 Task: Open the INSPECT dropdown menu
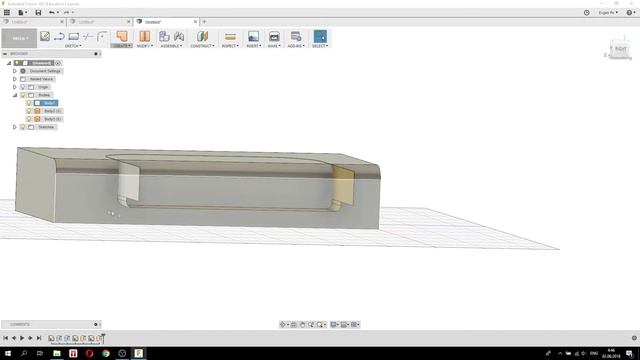[230, 46]
